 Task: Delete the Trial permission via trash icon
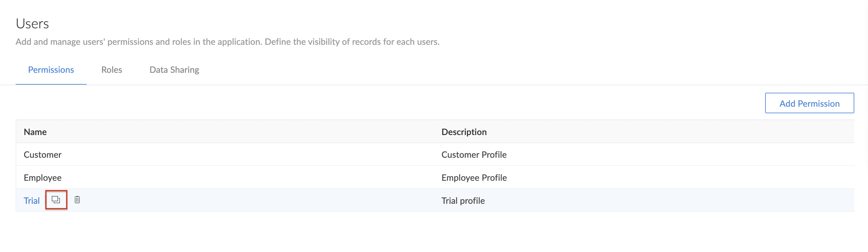[x=77, y=200]
